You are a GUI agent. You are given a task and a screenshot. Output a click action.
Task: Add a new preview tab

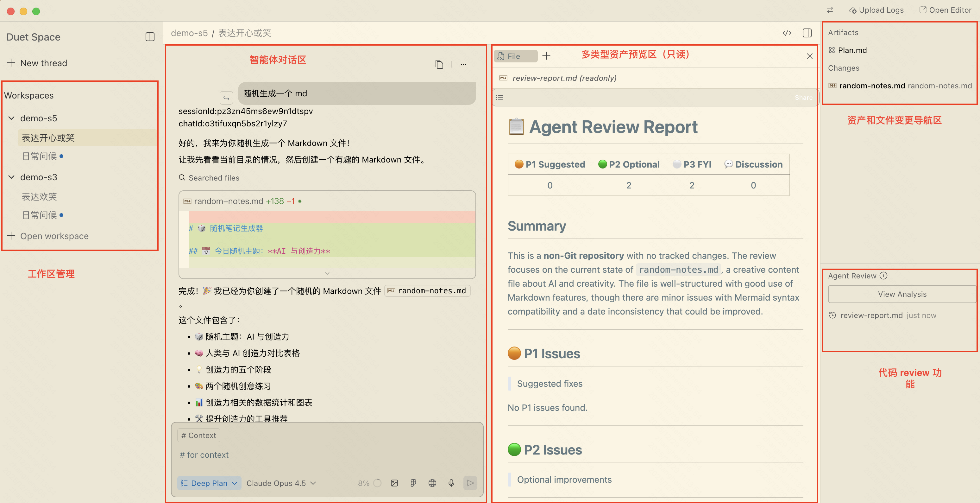coord(546,56)
